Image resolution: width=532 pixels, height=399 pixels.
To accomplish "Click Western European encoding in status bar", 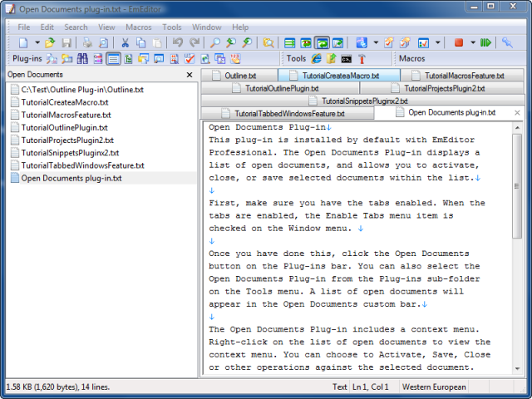I will 434,387.
